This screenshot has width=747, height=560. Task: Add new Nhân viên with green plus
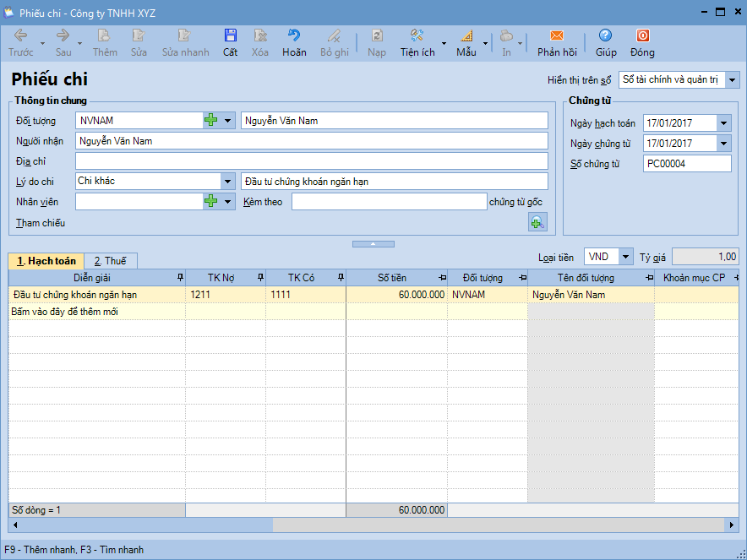pyautogui.click(x=211, y=202)
